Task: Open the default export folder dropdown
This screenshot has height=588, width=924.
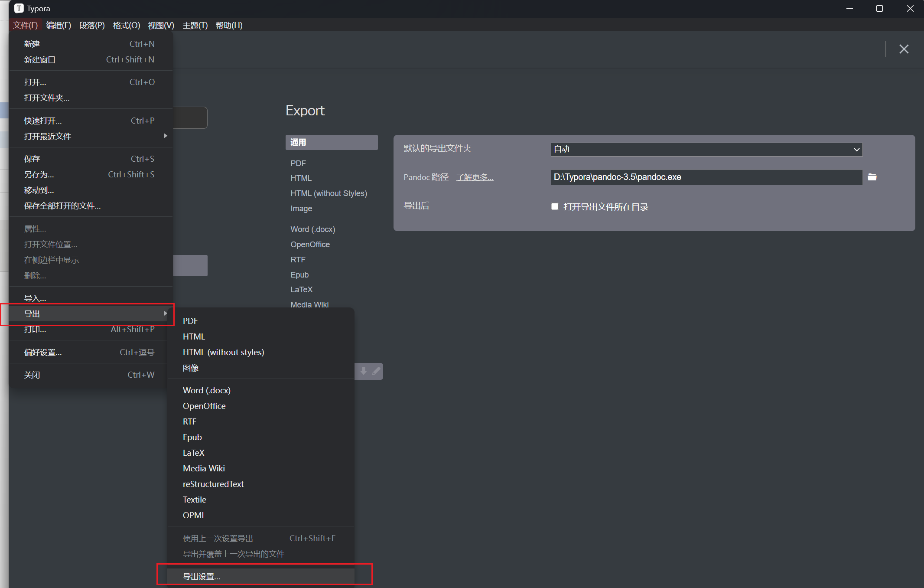Action: [706, 149]
